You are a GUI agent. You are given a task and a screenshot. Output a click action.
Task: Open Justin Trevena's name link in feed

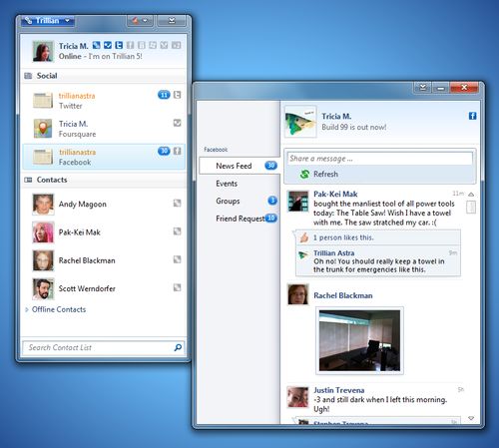click(x=339, y=390)
